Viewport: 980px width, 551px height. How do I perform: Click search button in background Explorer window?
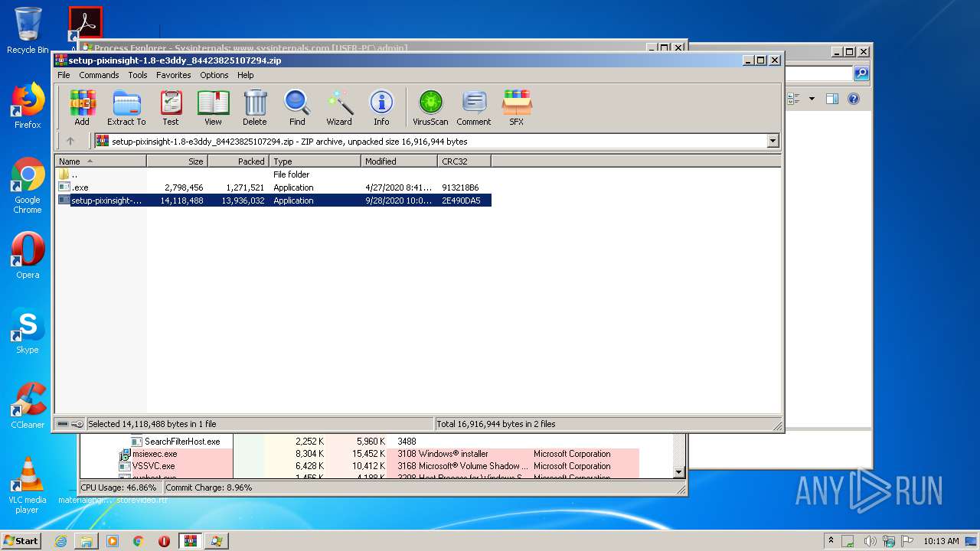tap(861, 73)
